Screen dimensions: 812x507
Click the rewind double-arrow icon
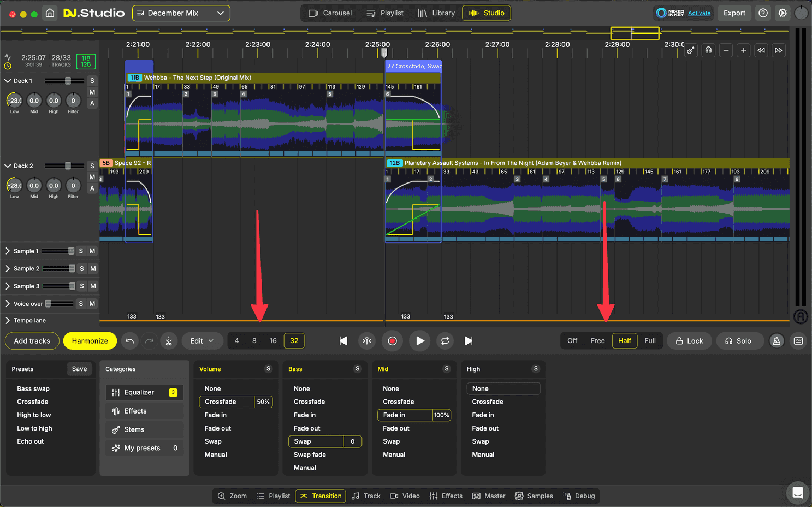click(761, 50)
